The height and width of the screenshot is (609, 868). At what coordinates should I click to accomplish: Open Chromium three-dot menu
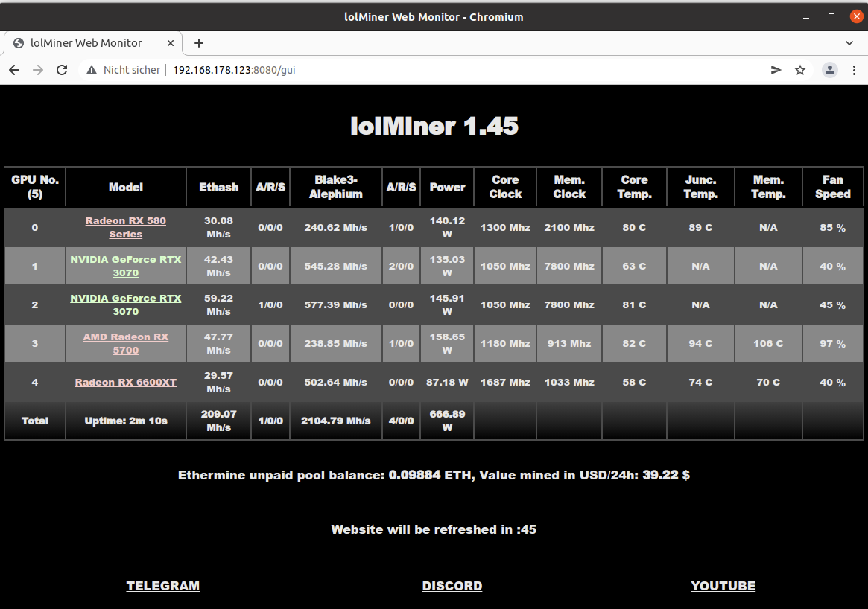(x=854, y=70)
